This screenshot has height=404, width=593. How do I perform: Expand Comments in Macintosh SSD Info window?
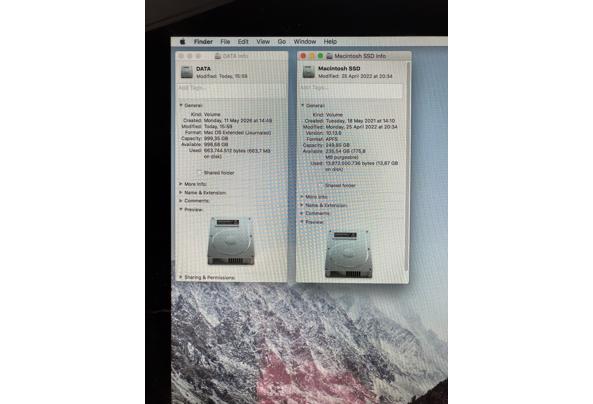(302, 213)
